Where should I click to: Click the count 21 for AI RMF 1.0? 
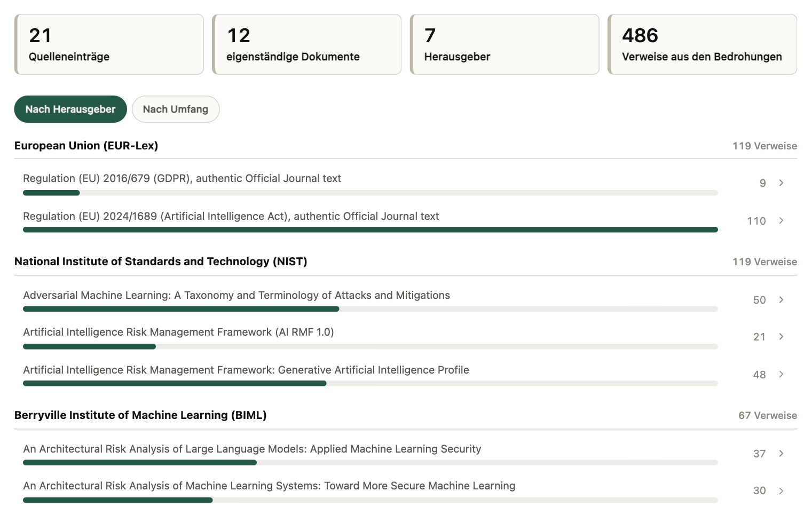click(x=760, y=337)
